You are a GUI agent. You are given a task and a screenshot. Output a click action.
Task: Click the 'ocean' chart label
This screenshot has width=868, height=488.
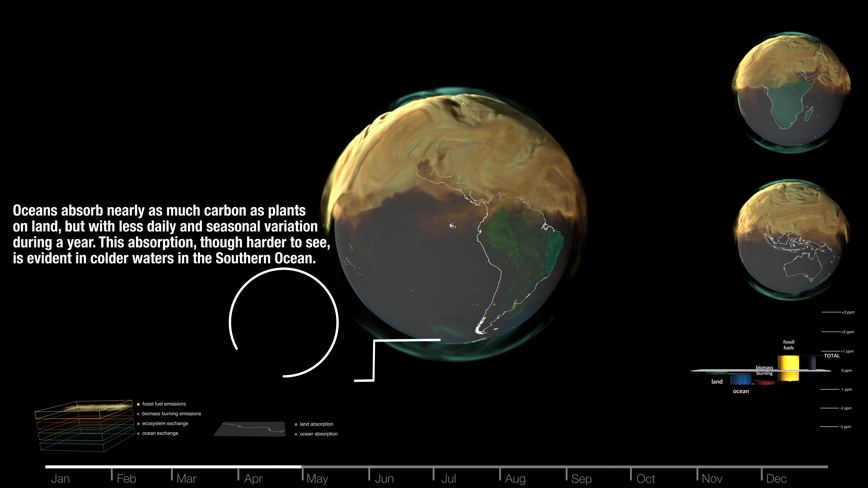point(741,391)
